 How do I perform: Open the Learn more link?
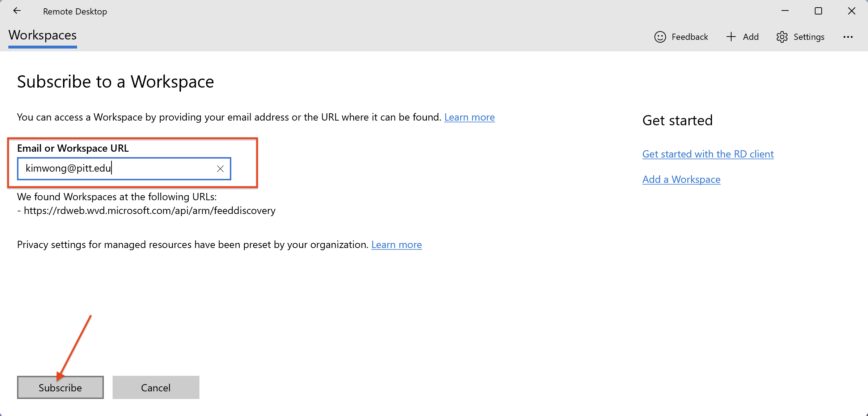pyautogui.click(x=470, y=117)
